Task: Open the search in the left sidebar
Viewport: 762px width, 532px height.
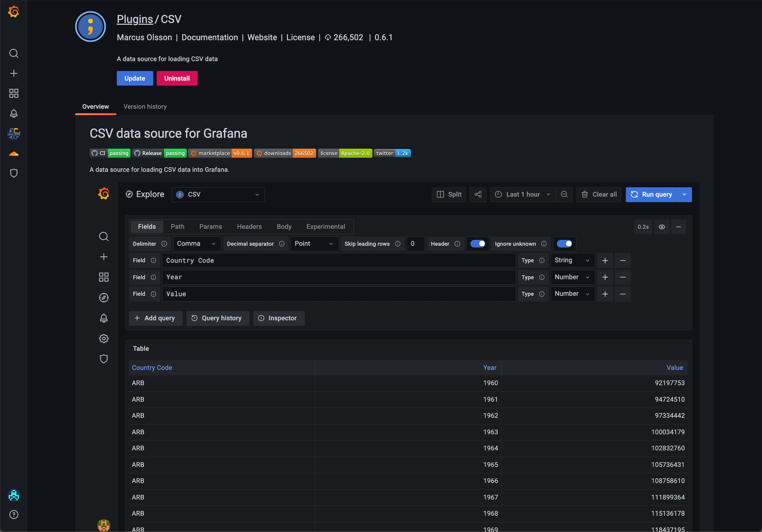Action: (x=14, y=53)
